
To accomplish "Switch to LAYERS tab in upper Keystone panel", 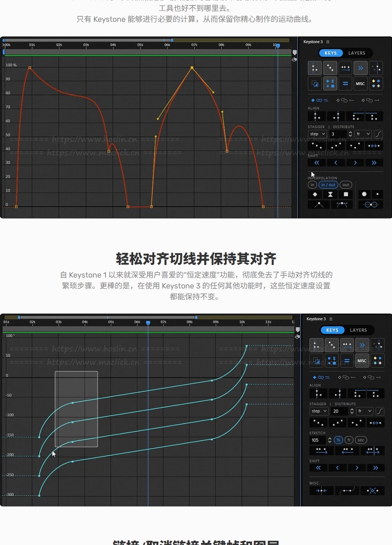I will [357, 53].
